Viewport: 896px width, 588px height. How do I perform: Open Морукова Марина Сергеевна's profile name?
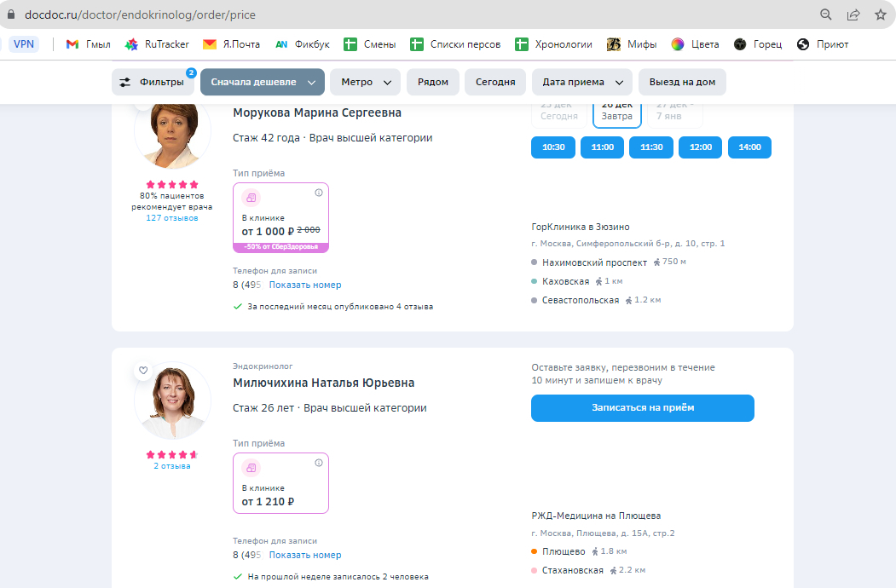click(317, 113)
